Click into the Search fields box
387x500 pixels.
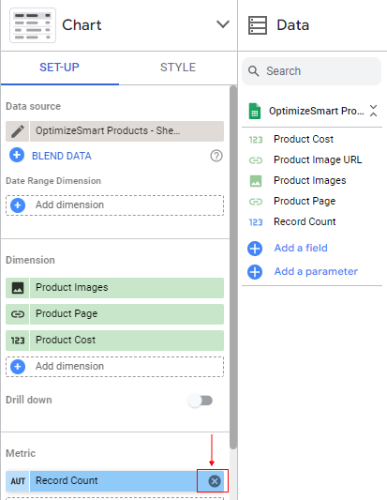pos(311,71)
